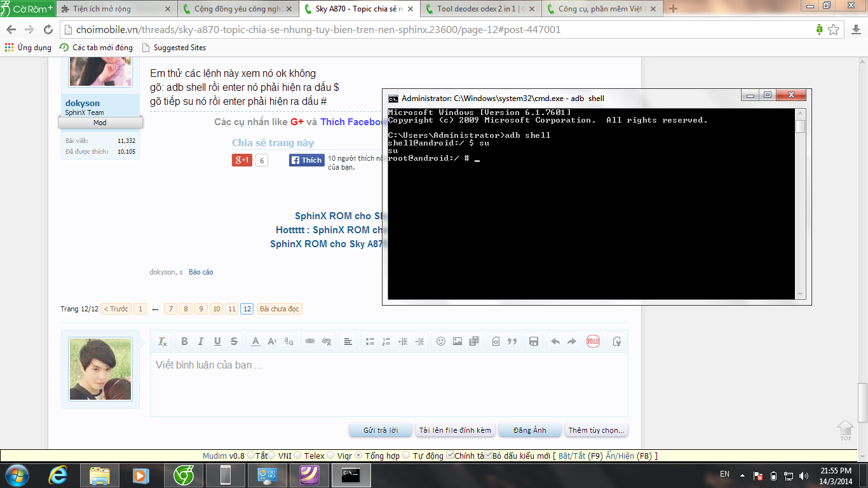Insert an unordered bullet list
This screenshot has width=868, height=488.
[x=370, y=341]
